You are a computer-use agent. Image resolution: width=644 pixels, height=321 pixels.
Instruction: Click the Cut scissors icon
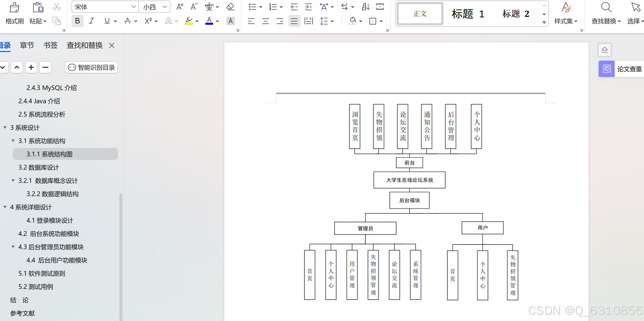(56, 7)
